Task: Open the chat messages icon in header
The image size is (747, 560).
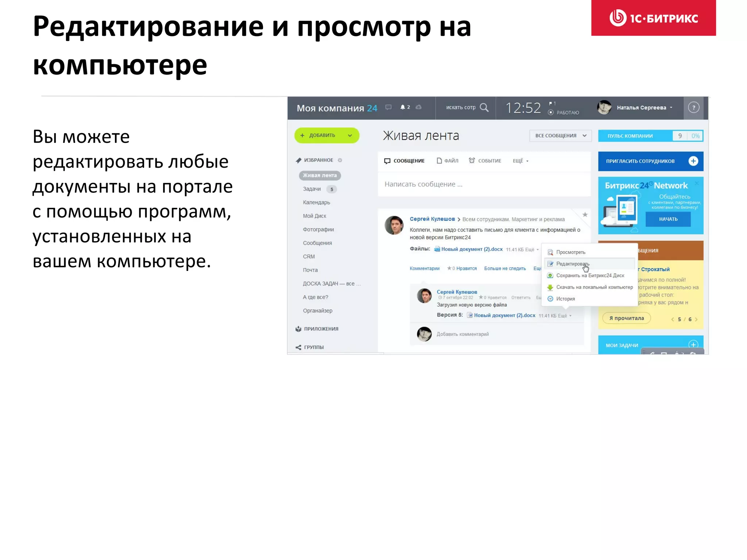Action: tap(388, 107)
